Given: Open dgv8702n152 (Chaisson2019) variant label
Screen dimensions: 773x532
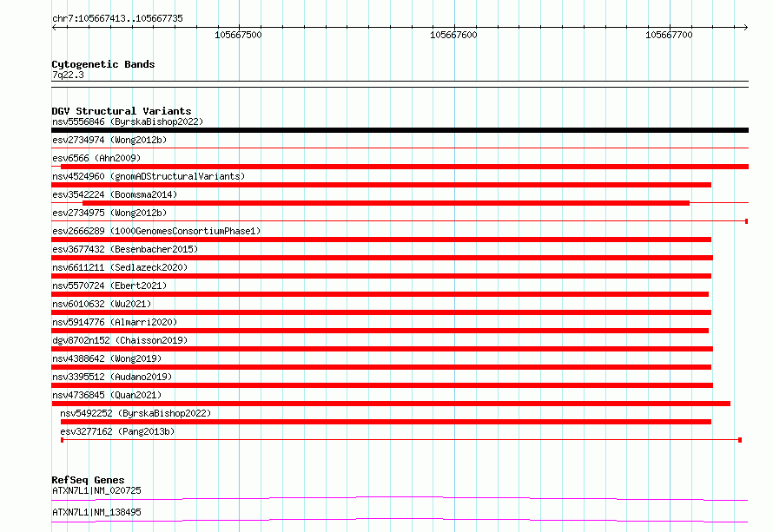Looking at the screenshot, I should pyautogui.click(x=120, y=340).
